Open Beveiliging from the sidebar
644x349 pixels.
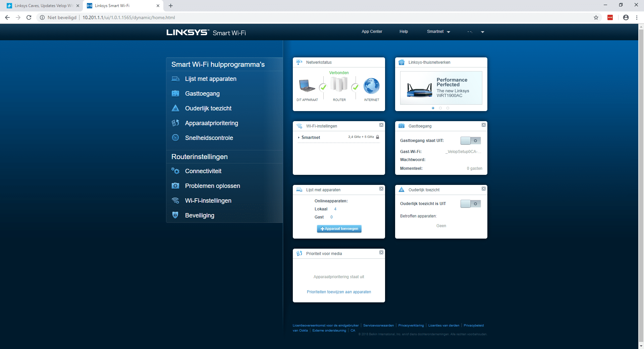[x=200, y=215]
